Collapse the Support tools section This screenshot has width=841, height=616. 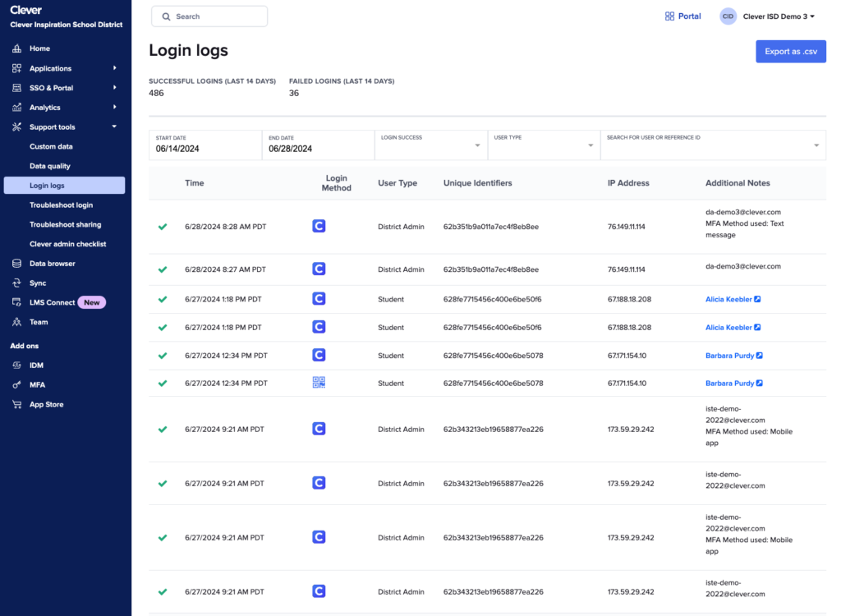pos(114,126)
